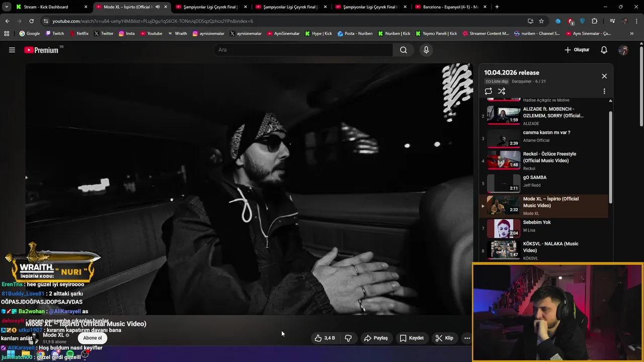The image size is (644, 362).
Task: Open Chrome icon on the taskbar
Action: tap(41, 354)
